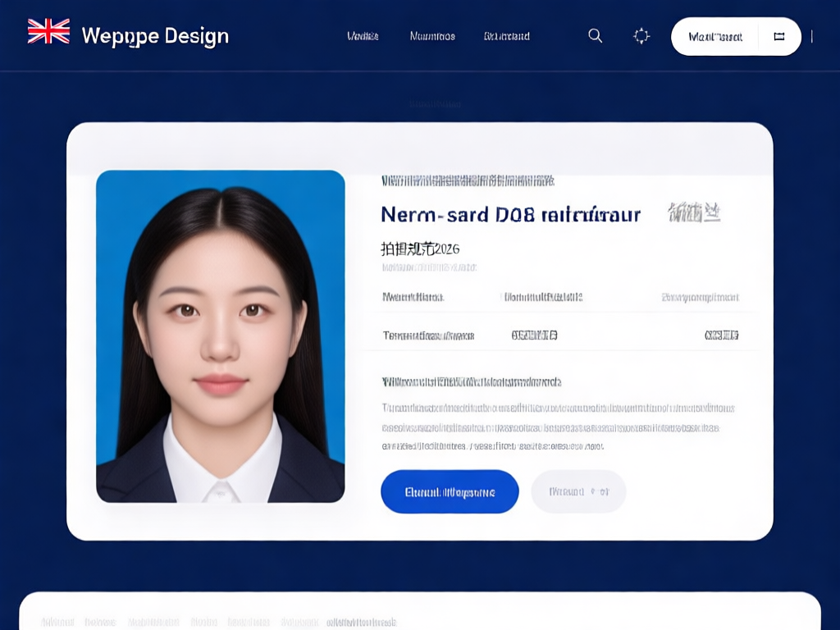Open the middle header navigation item
Viewport: 840px width, 630px height.
[432, 36]
